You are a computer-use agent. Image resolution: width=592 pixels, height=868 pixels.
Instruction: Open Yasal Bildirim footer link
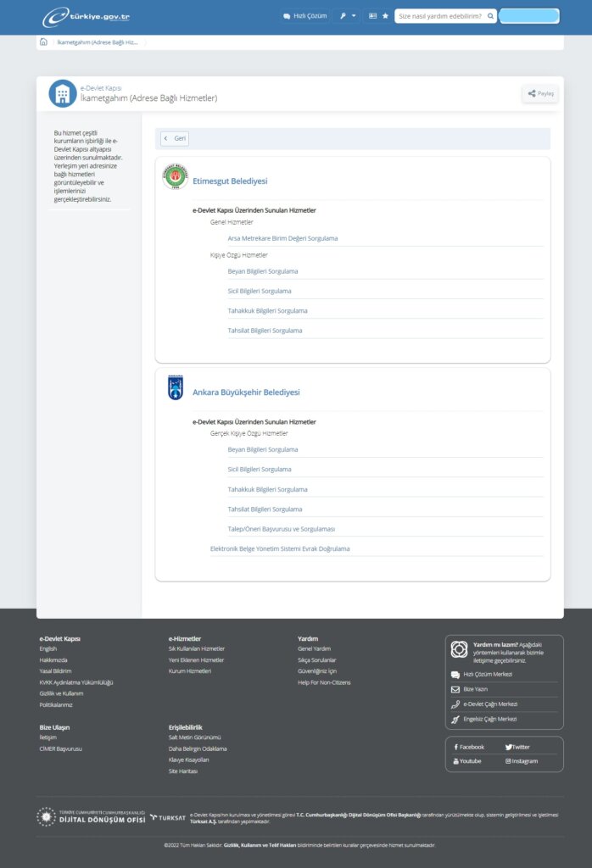pyautogui.click(x=55, y=671)
